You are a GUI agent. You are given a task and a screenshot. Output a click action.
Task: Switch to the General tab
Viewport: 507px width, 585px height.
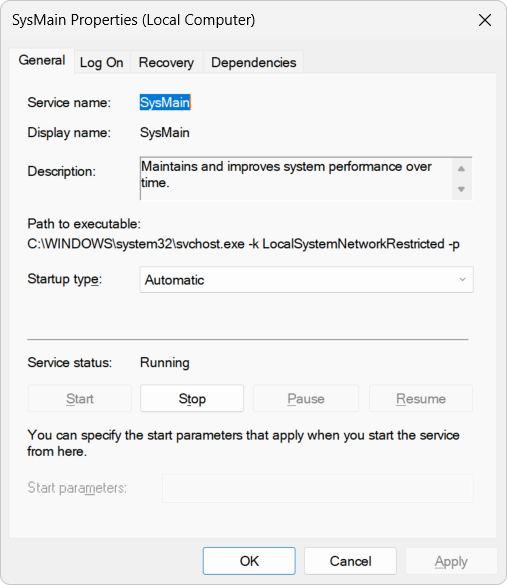click(x=42, y=61)
